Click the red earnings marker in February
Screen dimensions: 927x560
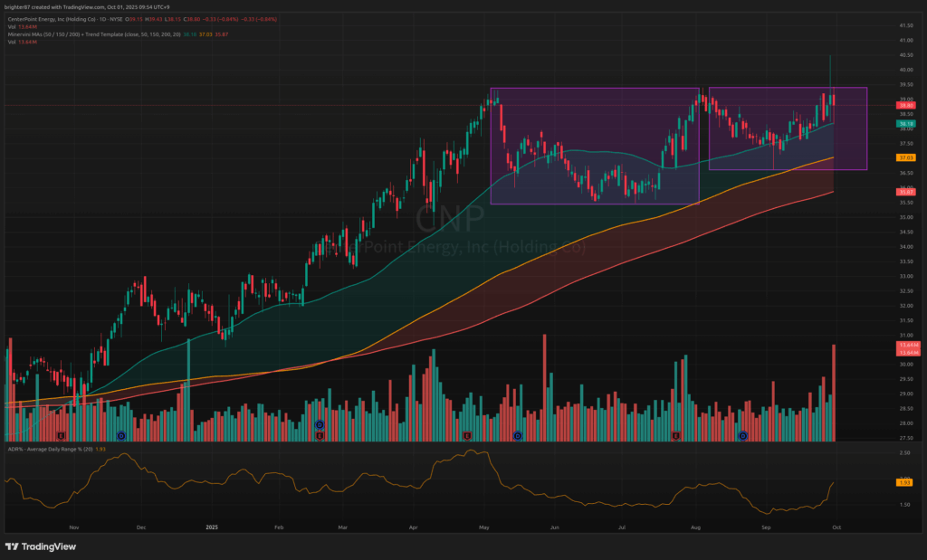tap(319, 436)
